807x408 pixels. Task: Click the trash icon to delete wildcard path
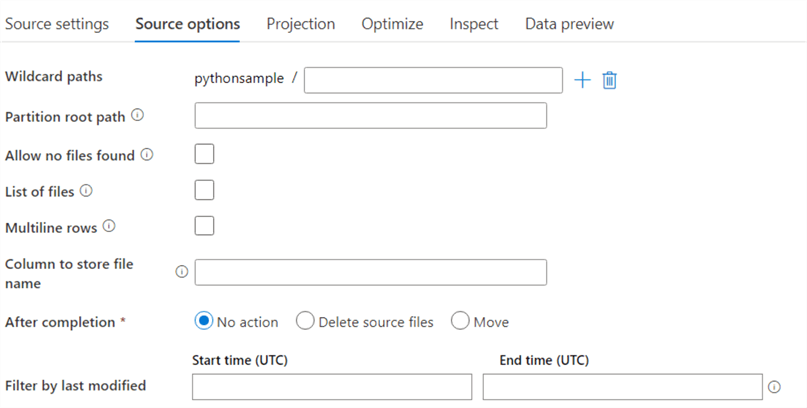coord(609,80)
